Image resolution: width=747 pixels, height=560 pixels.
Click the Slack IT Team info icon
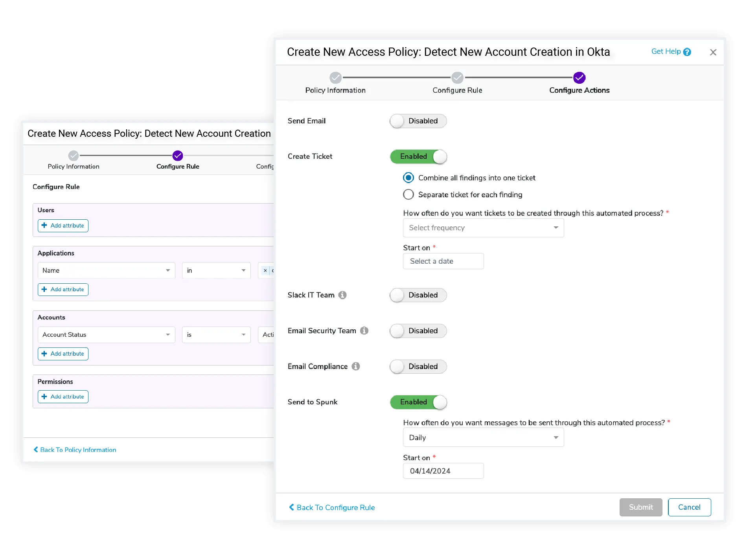[x=342, y=295]
